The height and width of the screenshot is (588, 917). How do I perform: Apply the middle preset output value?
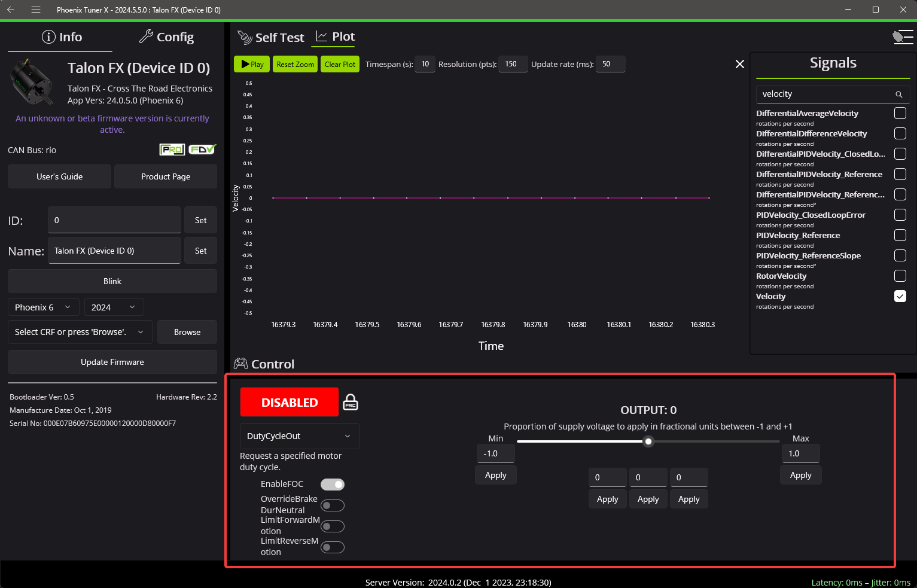(x=648, y=499)
